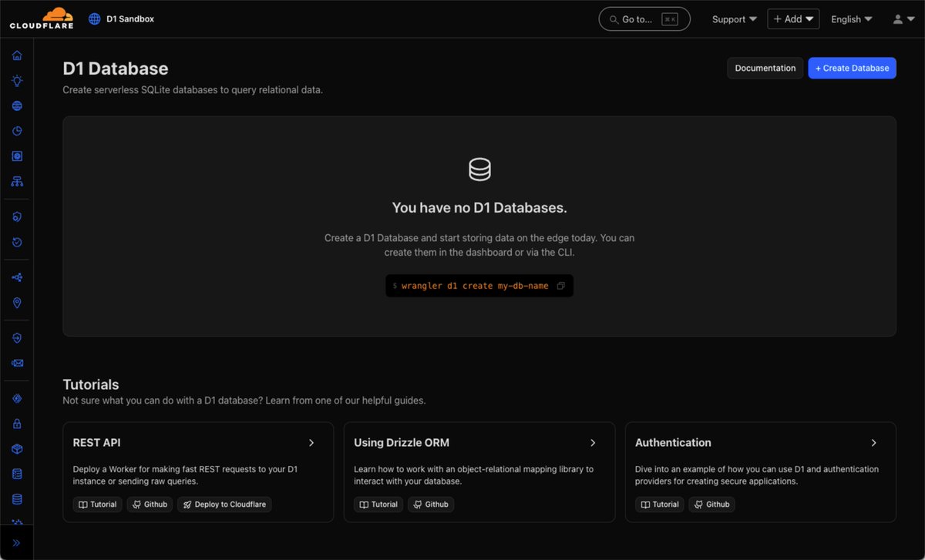Open the Add dropdown

pyautogui.click(x=793, y=19)
